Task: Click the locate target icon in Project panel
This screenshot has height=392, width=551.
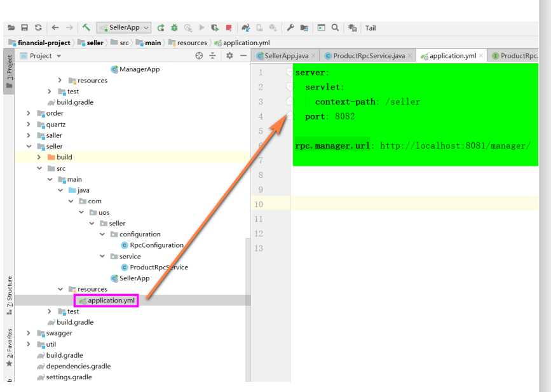Action: click(199, 56)
